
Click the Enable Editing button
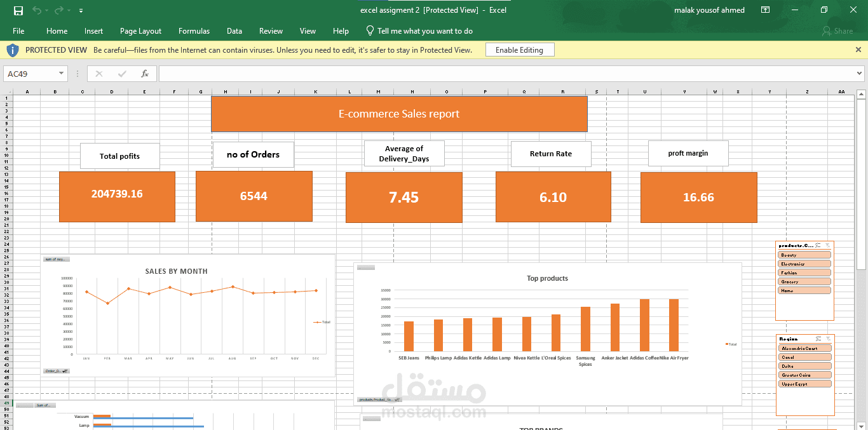519,50
